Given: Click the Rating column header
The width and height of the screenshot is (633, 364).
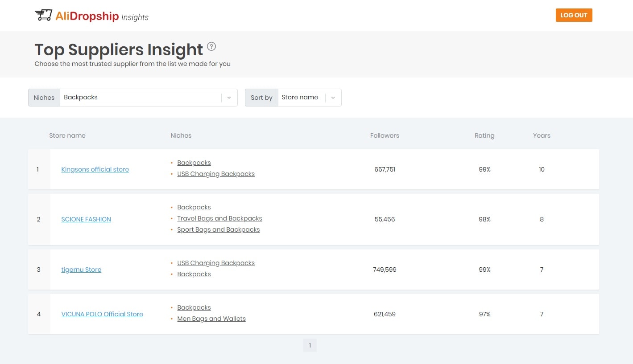Looking at the screenshot, I should pos(484,135).
